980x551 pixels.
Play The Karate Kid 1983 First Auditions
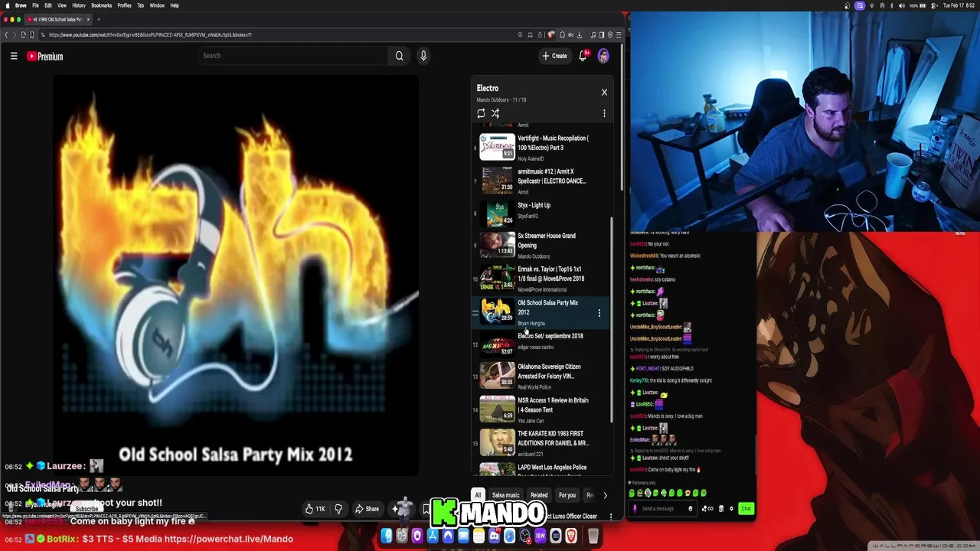tap(541, 442)
